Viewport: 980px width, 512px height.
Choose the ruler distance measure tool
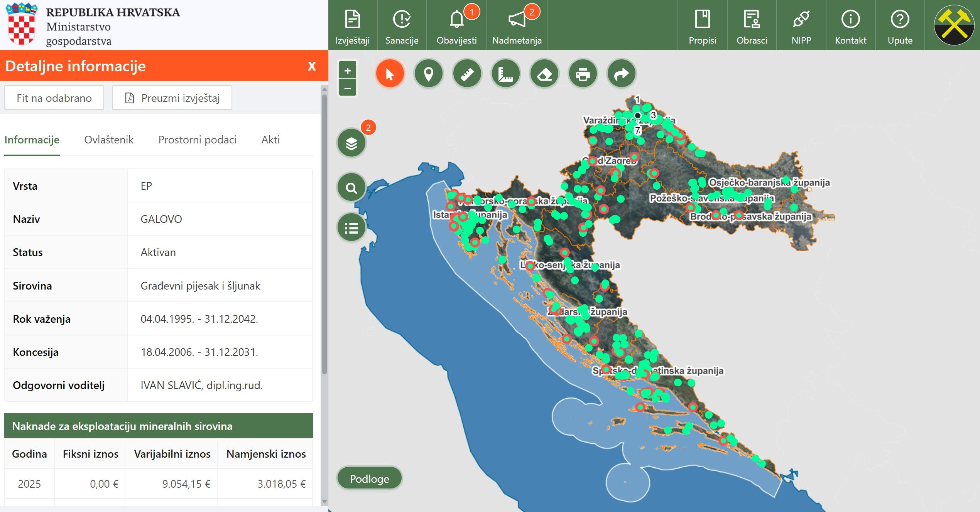coord(467,74)
